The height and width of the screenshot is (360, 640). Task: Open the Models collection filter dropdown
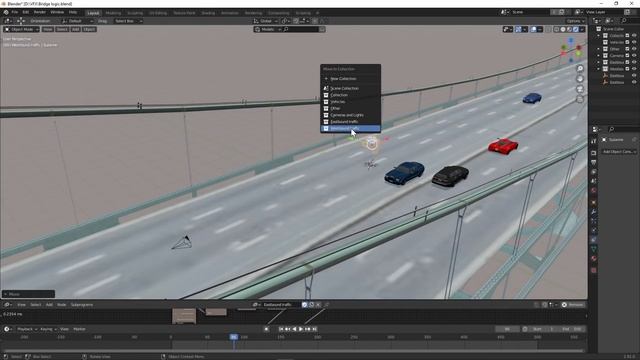[x=268, y=29]
